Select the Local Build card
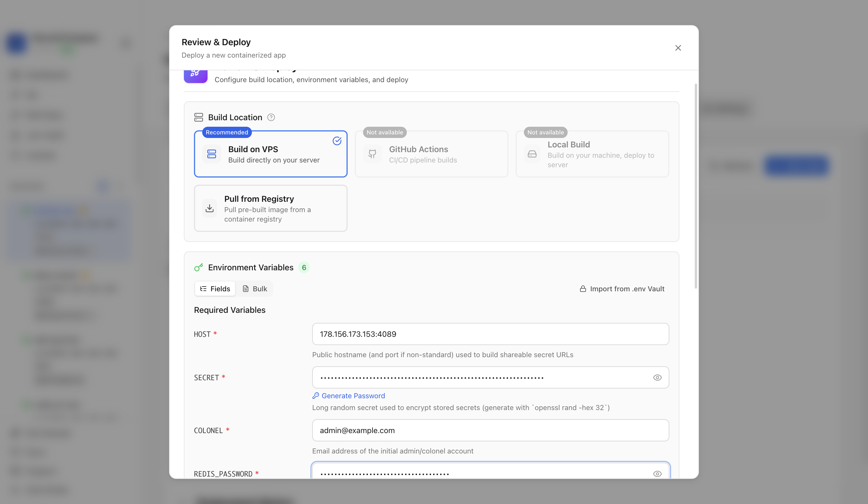The image size is (868, 504). pos(592,154)
